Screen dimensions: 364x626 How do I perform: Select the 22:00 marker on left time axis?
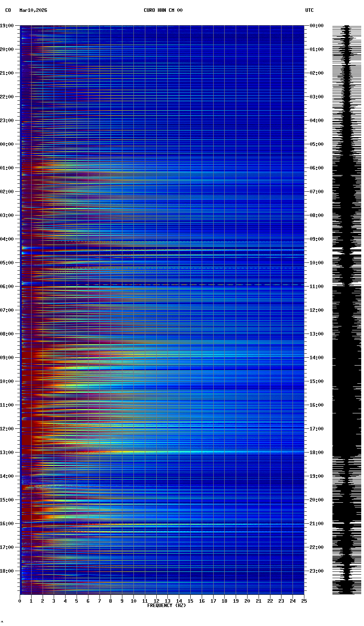[7, 97]
